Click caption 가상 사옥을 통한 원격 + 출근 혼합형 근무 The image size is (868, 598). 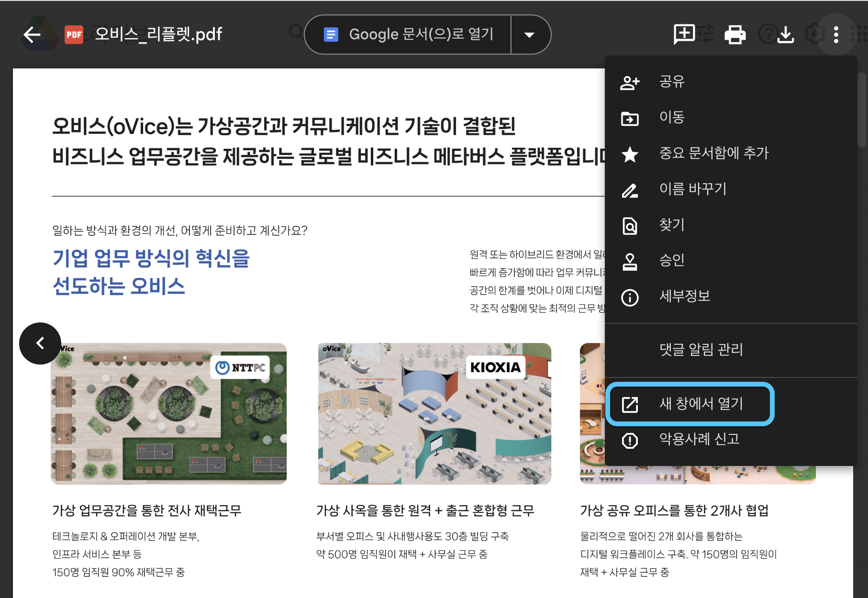(425, 510)
